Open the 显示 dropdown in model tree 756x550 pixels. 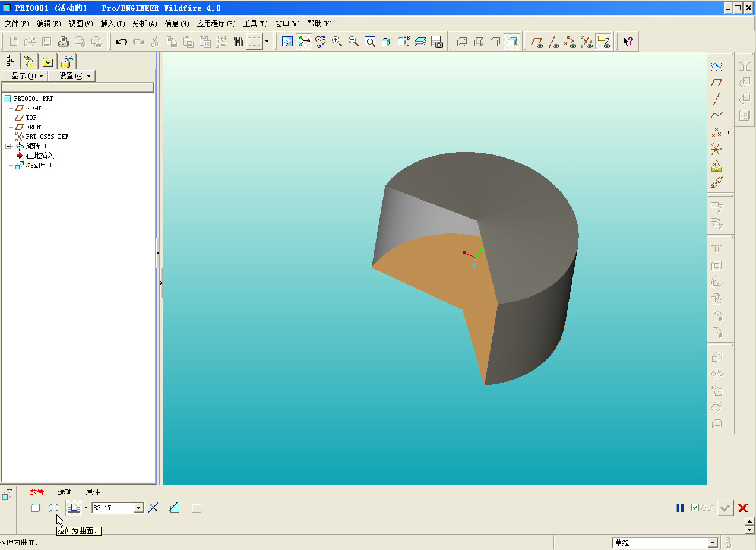point(27,76)
